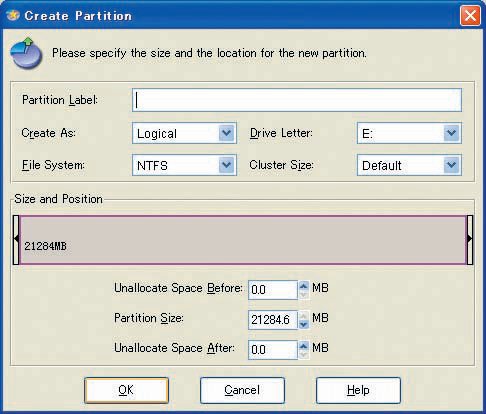The width and height of the screenshot is (486, 414).
Task: Click the Create Partition title bar icon
Action: point(13,15)
